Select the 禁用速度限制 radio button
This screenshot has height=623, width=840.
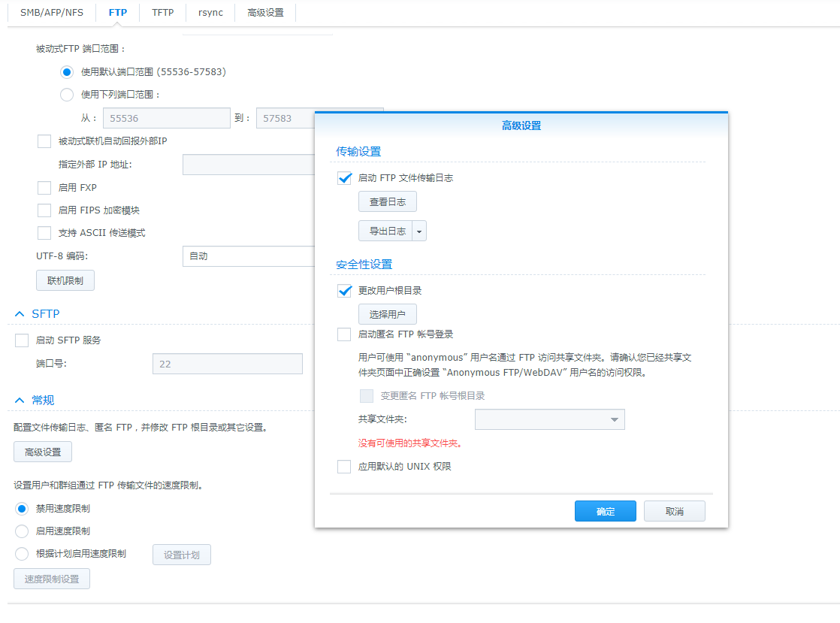coord(22,509)
